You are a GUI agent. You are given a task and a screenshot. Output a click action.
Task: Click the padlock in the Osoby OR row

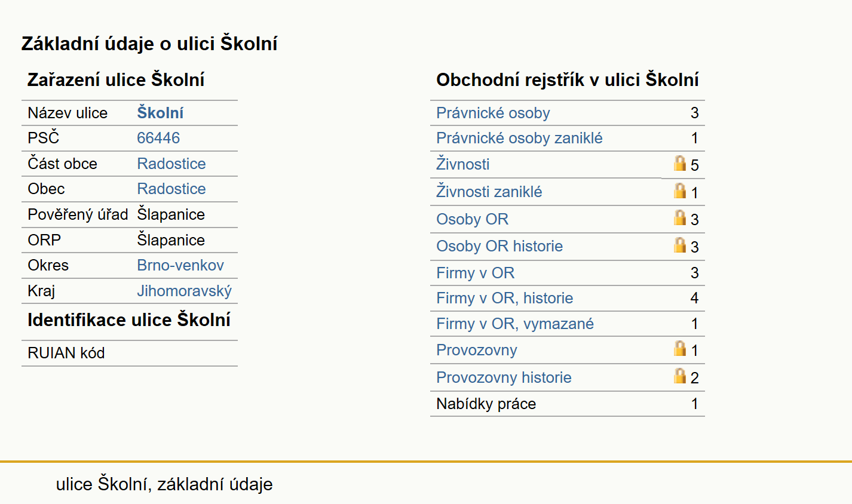(x=680, y=217)
